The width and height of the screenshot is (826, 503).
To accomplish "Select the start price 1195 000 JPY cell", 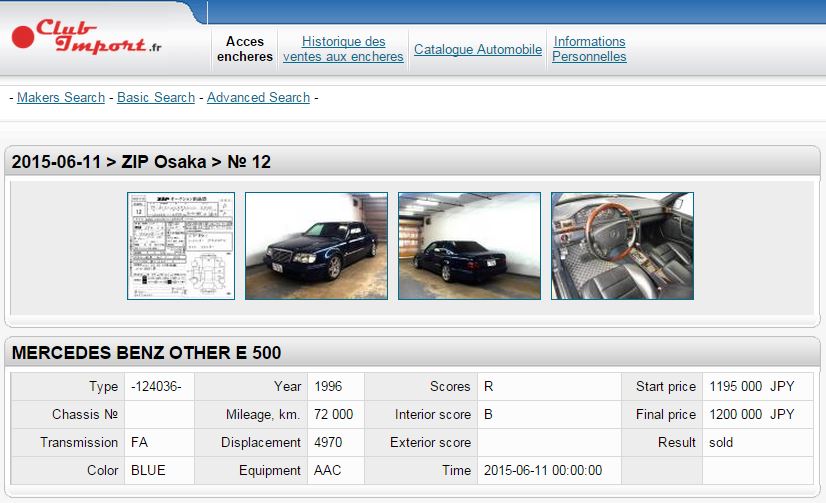I will [x=751, y=386].
